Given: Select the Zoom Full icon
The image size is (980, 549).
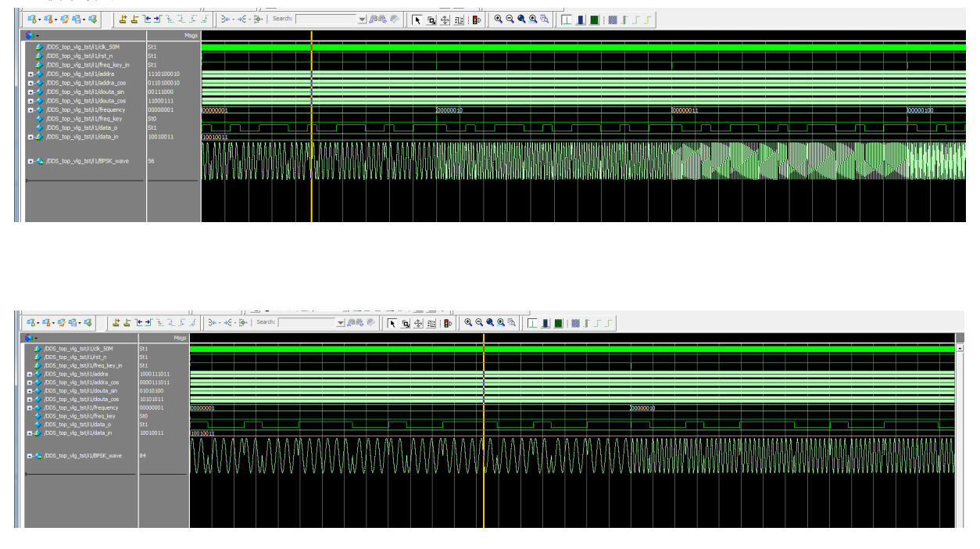Looking at the screenshot, I should (x=520, y=20).
